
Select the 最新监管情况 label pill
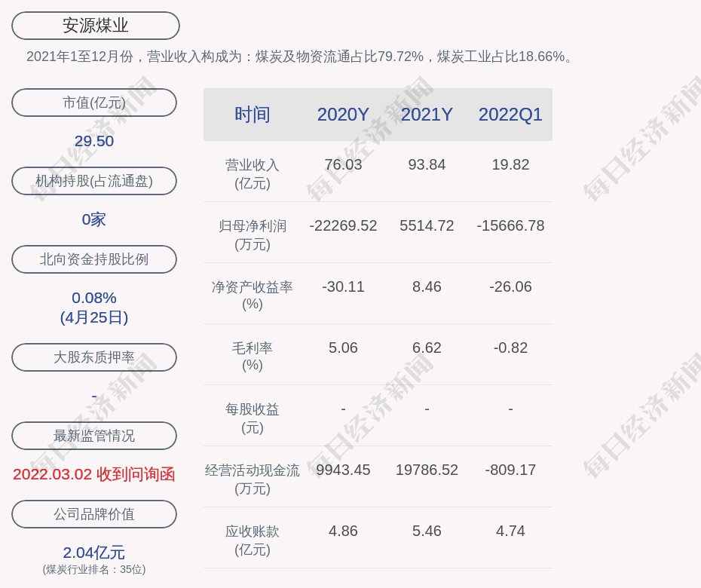point(94,436)
